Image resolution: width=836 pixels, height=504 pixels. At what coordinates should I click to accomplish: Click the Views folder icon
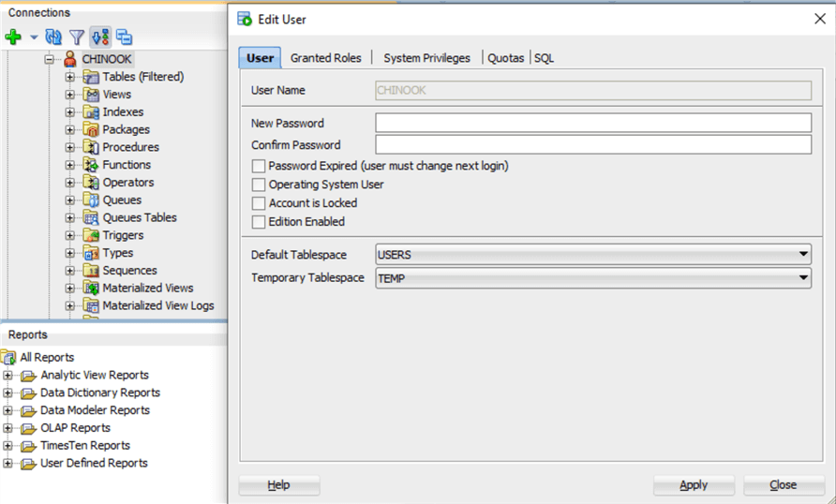(91, 95)
